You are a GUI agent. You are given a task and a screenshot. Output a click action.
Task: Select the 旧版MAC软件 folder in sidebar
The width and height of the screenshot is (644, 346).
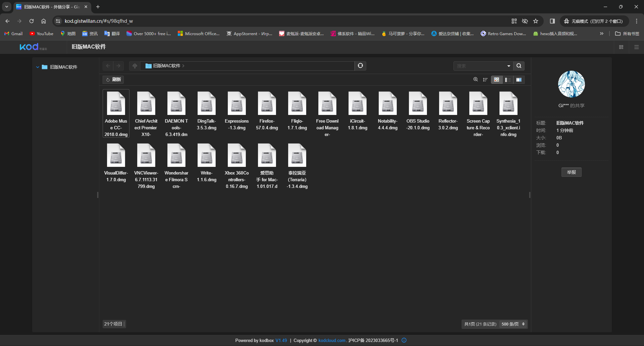click(x=60, y=67)
